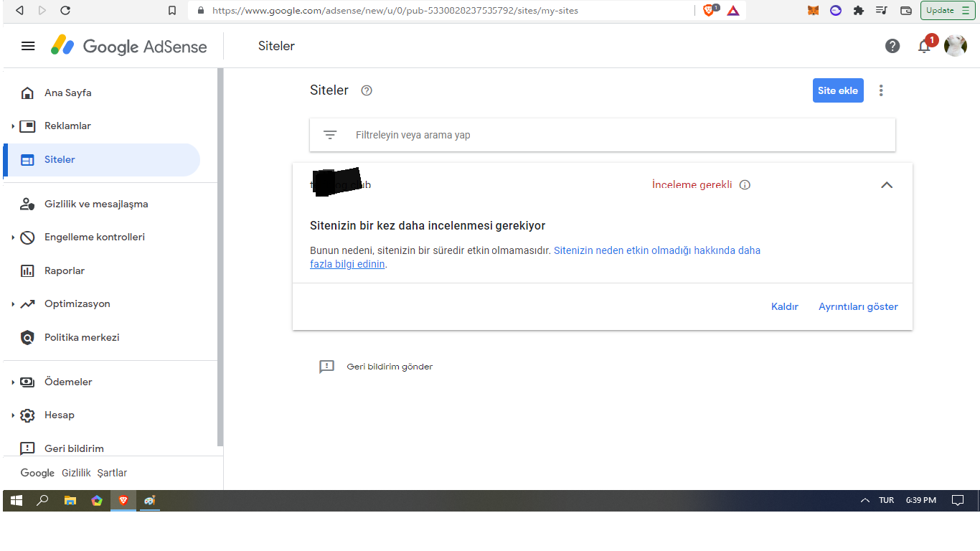
Task: Click the Brave browser taskbar icon
Action: point(123,500)
